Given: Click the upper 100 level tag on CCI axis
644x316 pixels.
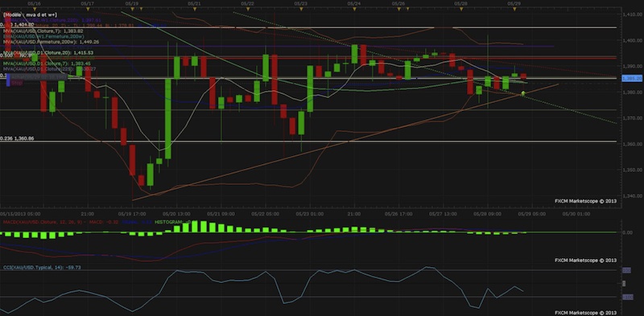Looking at the screenshot, I should click(628, 271).
